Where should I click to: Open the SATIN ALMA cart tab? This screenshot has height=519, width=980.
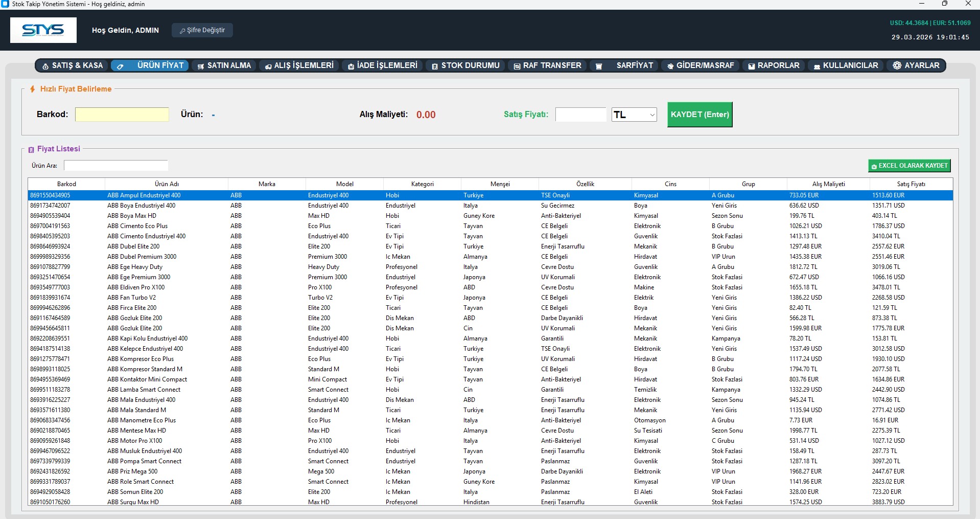point(224,65)
